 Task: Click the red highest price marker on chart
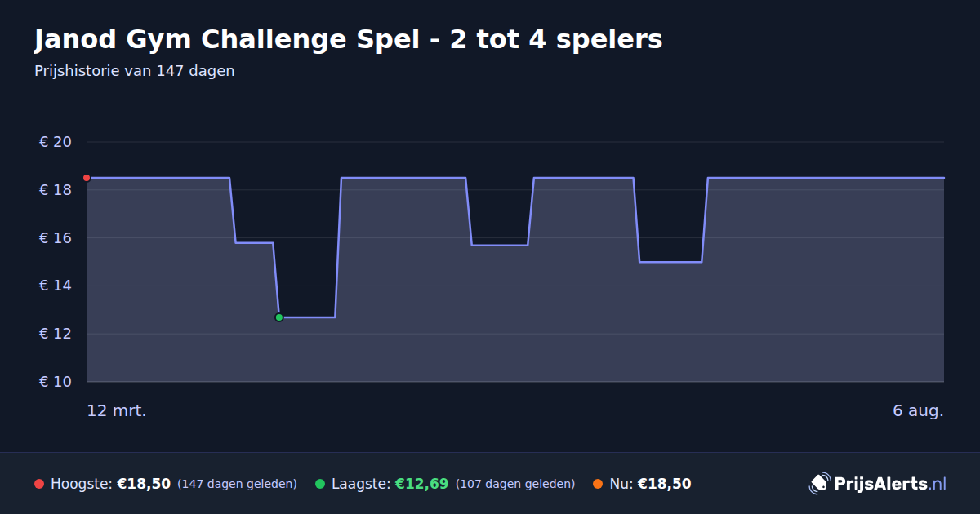pos(87,178)
